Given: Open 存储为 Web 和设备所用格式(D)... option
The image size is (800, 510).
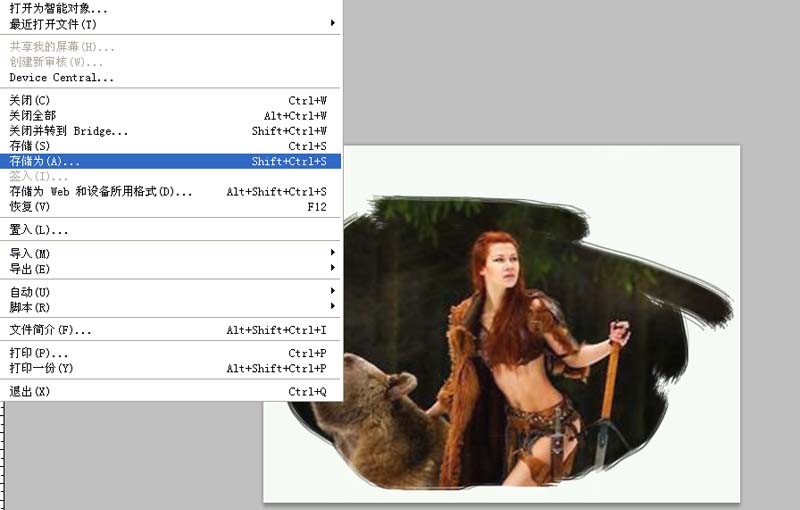Looking at the screenshot, I should 101,191.
